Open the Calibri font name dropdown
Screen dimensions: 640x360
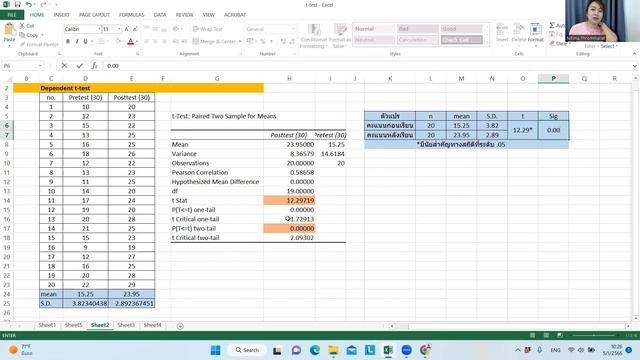pos(99,29)
